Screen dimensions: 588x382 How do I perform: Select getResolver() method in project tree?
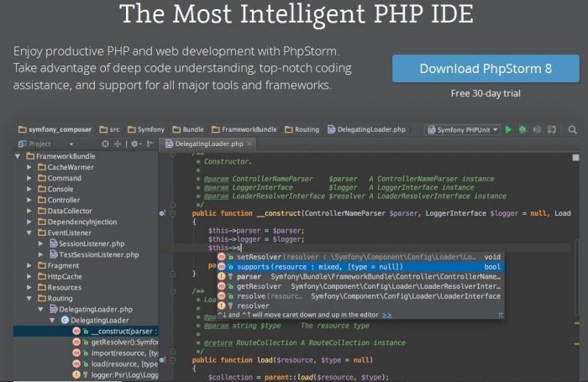(x=115, y=343)
